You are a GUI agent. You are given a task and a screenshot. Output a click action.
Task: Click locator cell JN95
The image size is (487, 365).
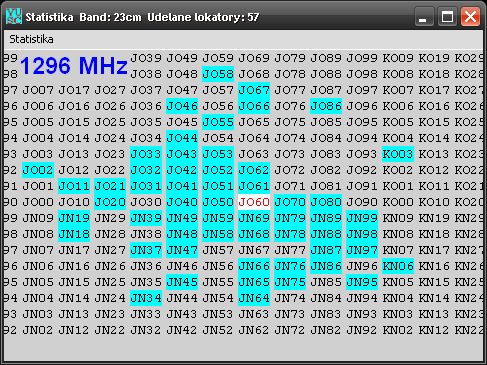click(x=362, y=282)
